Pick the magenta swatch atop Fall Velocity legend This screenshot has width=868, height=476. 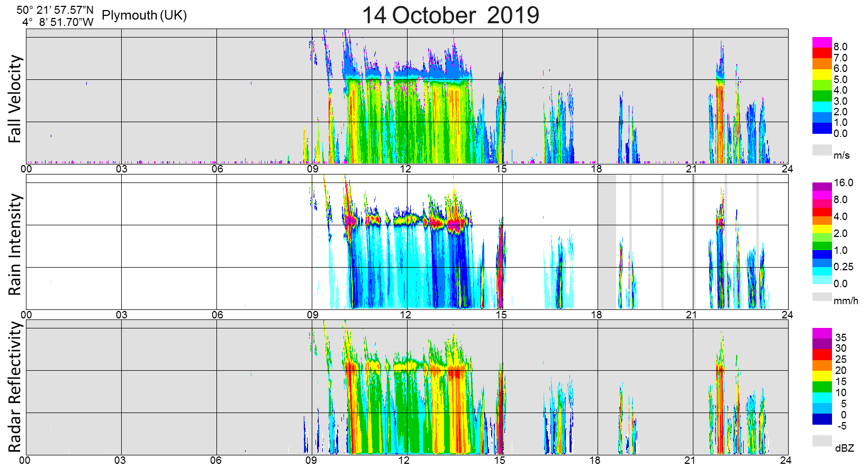822,42
